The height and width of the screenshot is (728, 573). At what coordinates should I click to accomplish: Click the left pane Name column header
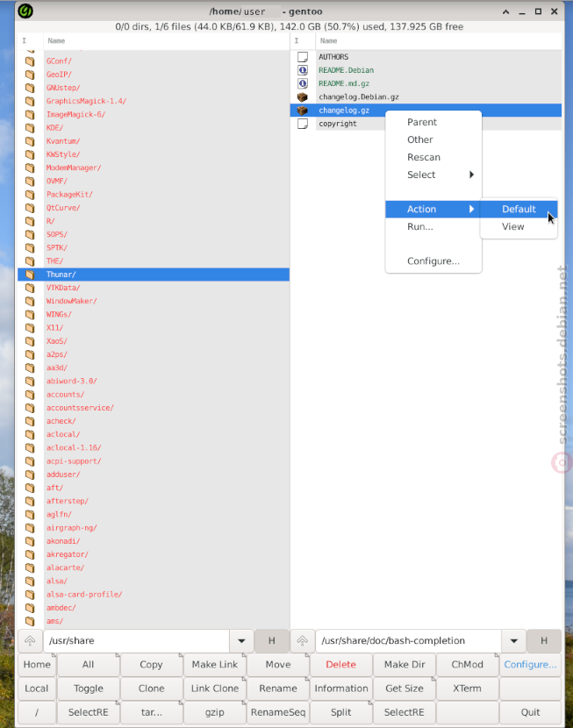point(166,41)
